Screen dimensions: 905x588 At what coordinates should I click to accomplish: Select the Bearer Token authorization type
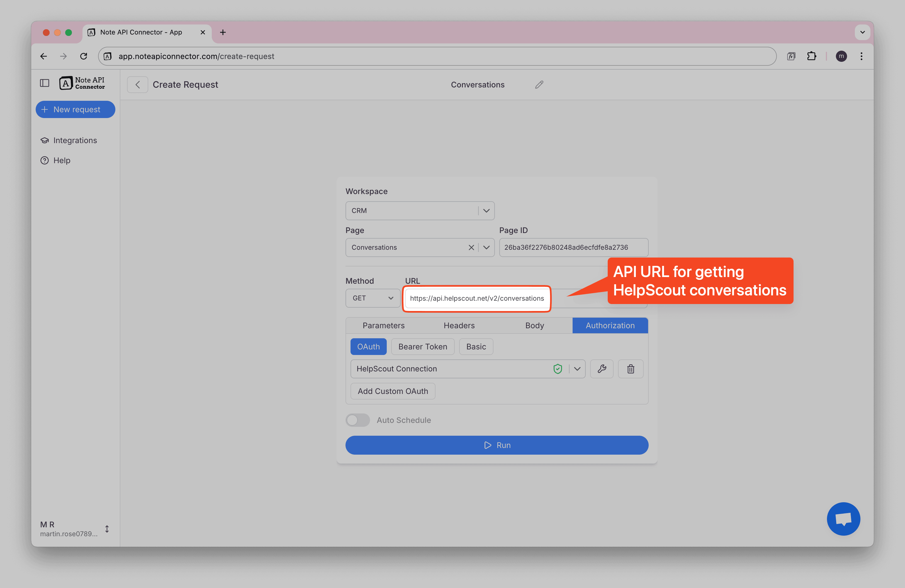point(422,346)
